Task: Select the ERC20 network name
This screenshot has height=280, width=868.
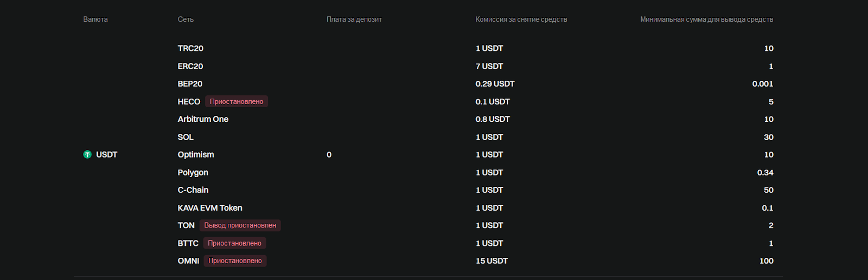Action: click(x=190, y=66)
